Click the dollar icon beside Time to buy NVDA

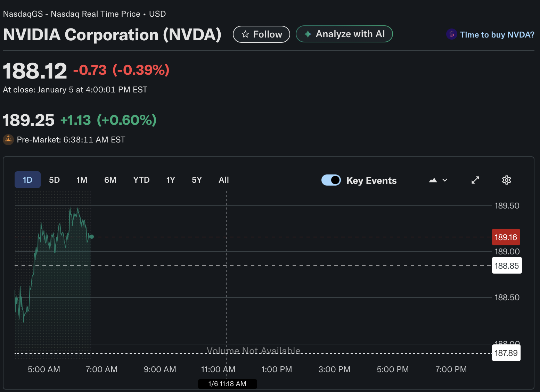(x=451, y=34)
